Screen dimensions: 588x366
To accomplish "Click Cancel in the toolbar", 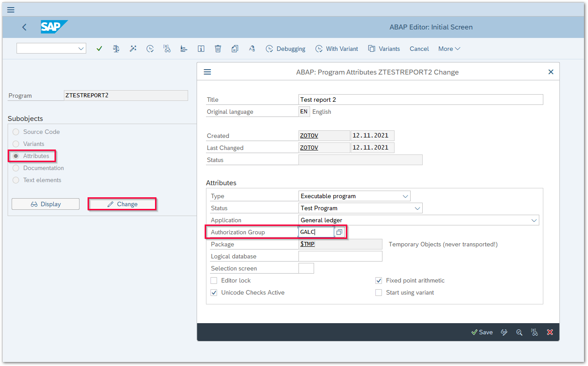I will pyautogui.click(x=419, y=49).
